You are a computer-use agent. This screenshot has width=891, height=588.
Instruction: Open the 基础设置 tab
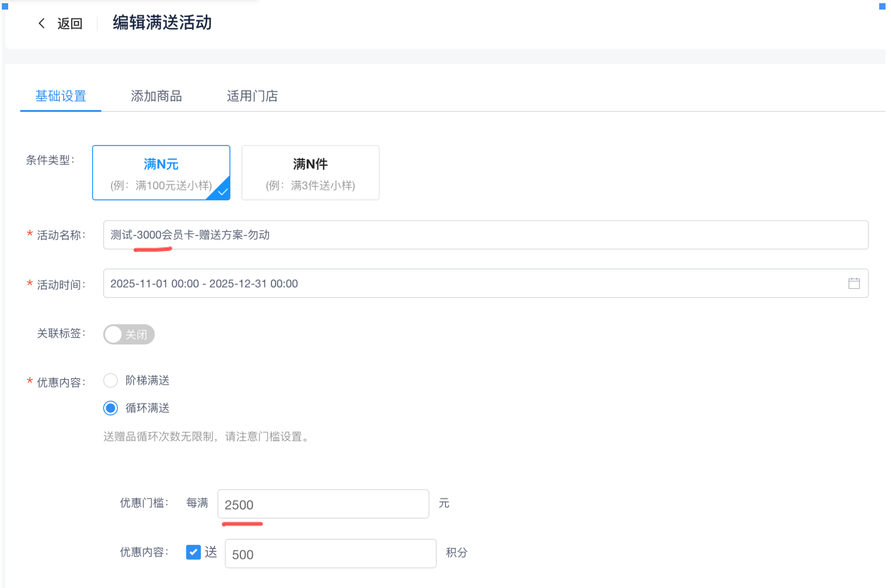(x=61, y=96)
